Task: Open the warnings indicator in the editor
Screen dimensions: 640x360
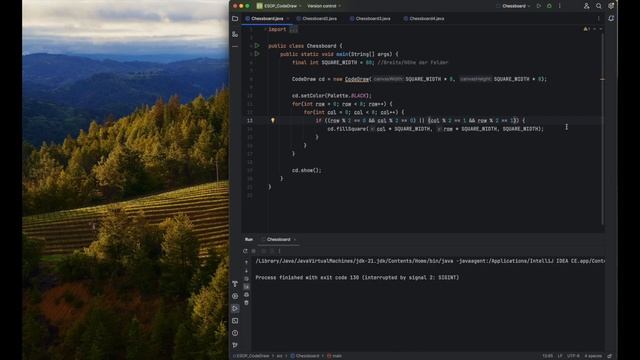Action: pyautogui.click(x=587, y=29)
